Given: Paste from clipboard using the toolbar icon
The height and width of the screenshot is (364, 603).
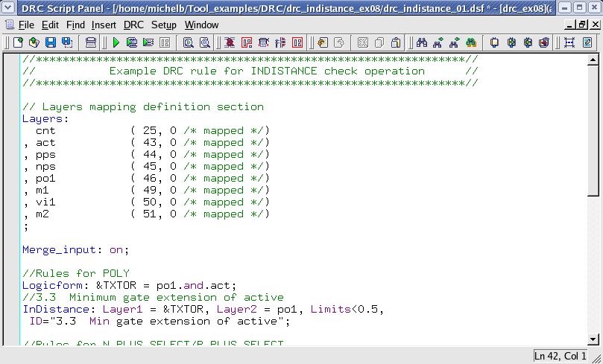Looking at the screenshot, I should pyautogui.click(x=395, y=42).
